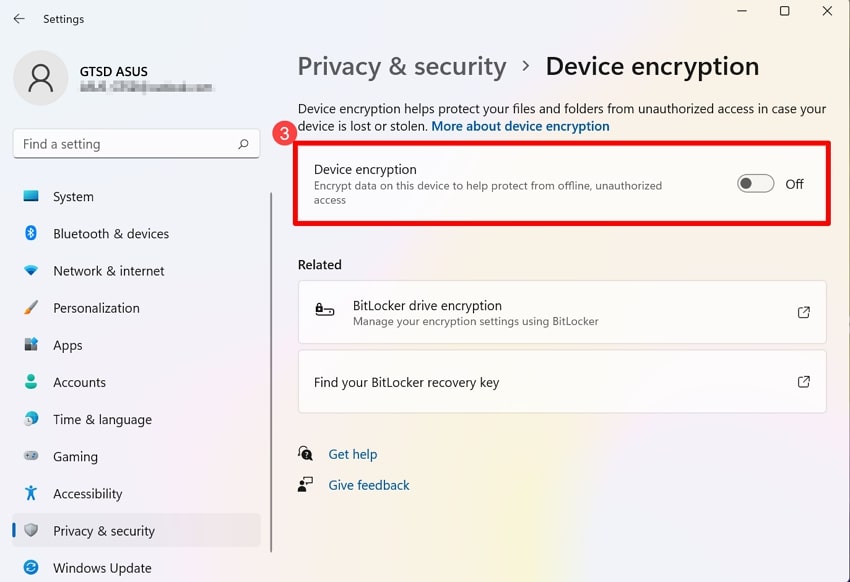
Task: Go to Network & internet settings
Action: tap(107, 270)
